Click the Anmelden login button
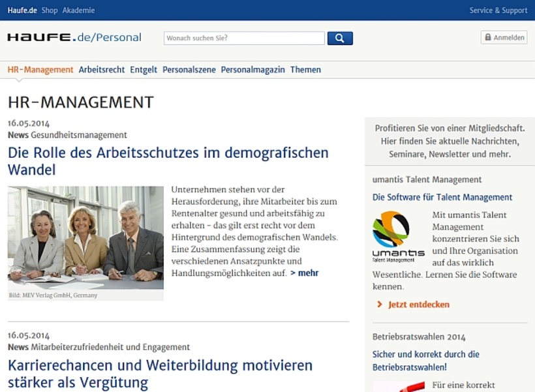535x392 pixels. click(x=504, y=37)
